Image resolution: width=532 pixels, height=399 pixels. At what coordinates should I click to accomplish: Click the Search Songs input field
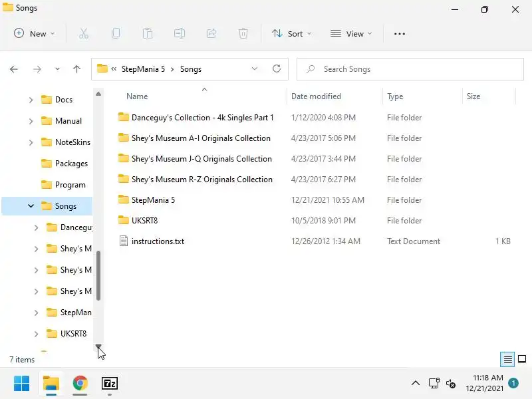[410, 69]
